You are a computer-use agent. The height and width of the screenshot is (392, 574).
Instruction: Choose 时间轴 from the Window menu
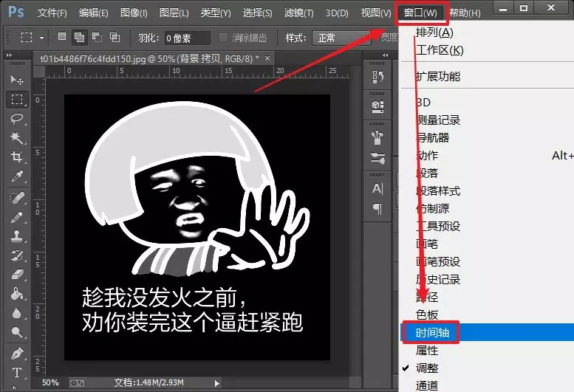click(488, 332)
